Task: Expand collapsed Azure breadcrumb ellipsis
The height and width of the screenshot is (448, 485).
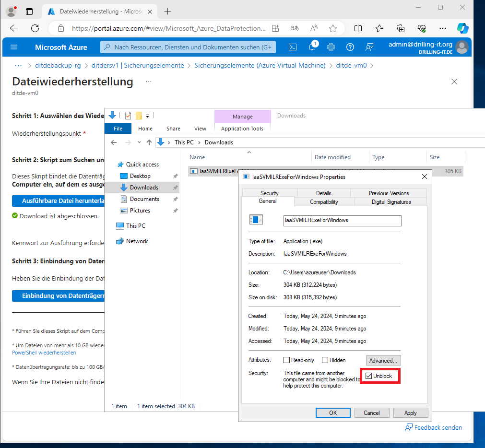Action: [x=18, y=66]
